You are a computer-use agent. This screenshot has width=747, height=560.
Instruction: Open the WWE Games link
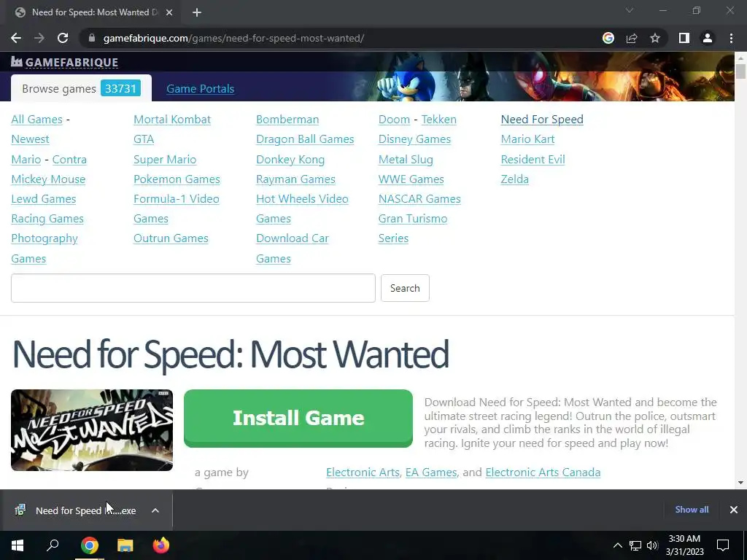pos(411,179)
